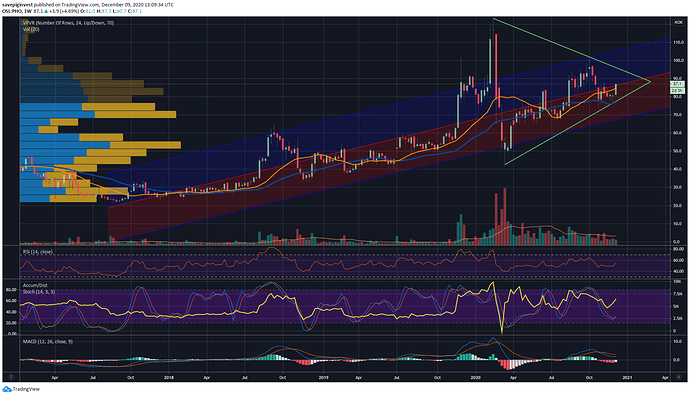Click the 100.0 price axis label

(x=678, y=61)
